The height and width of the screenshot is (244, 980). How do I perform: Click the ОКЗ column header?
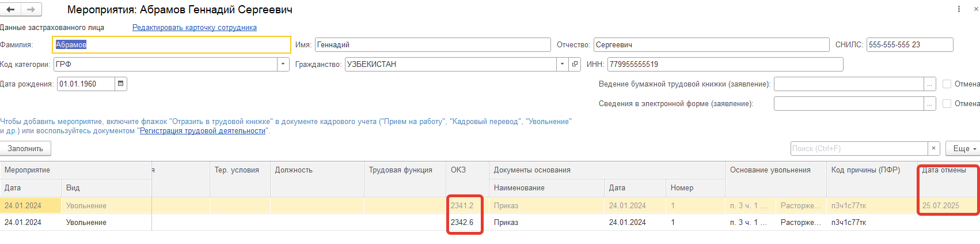point(458,170)
